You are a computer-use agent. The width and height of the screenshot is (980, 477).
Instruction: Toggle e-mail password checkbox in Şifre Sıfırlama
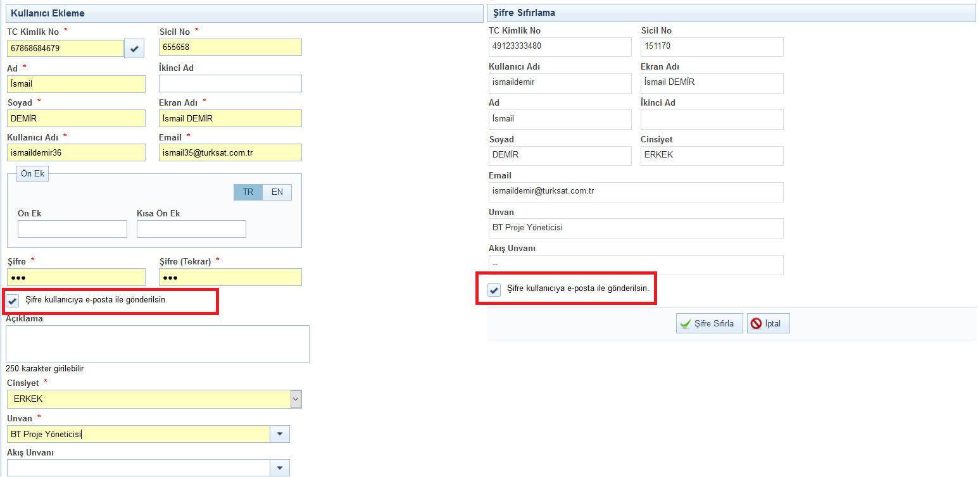pos(494,290)
